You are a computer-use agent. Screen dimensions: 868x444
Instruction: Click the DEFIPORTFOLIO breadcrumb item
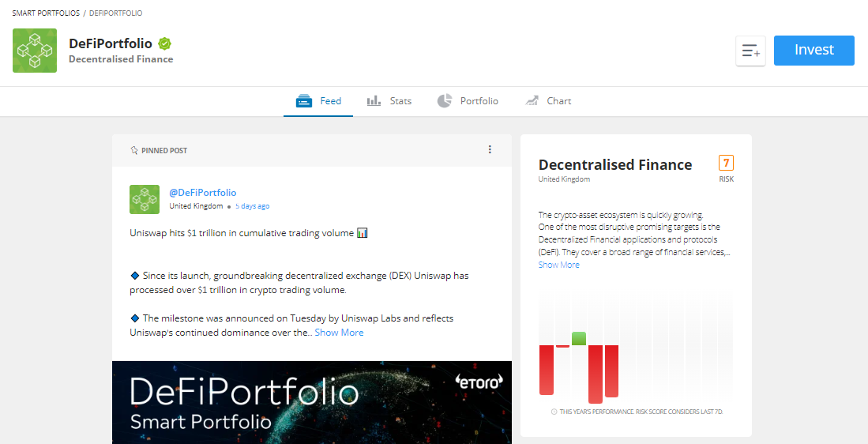pos(115,13)
